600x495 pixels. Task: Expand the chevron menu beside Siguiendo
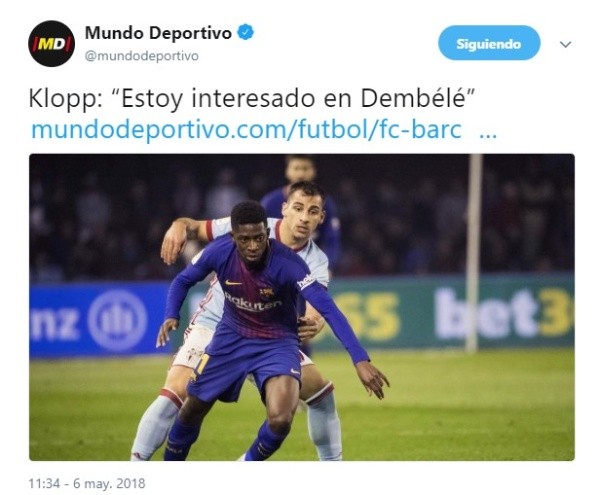coord(565,44)
